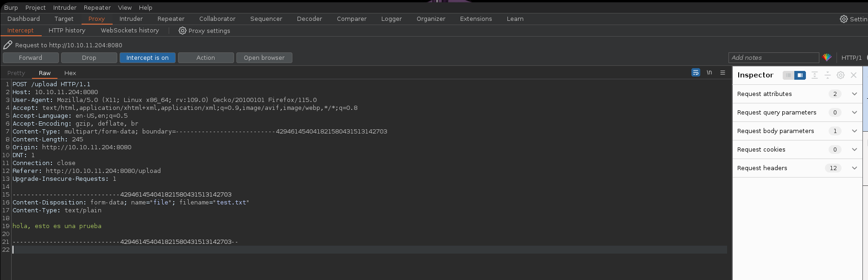
Task: Toggle the line wrap icon in editor
Action: pos(696,73)
